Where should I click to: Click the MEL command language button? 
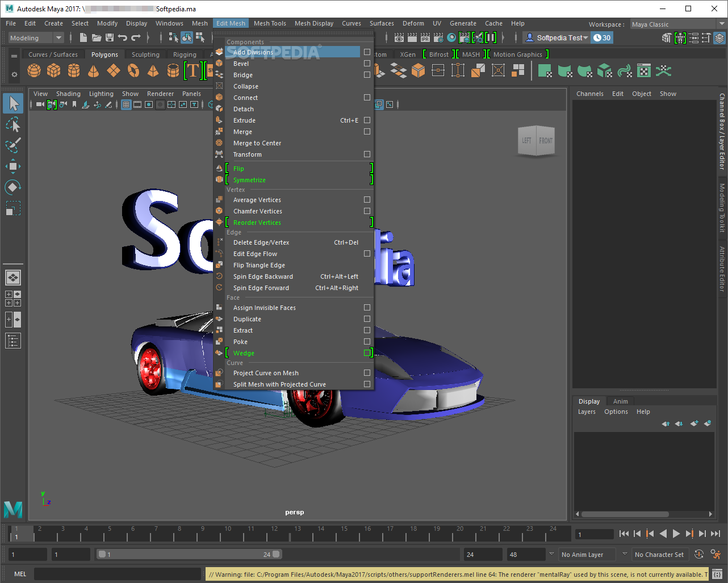(x=20, y=574)
